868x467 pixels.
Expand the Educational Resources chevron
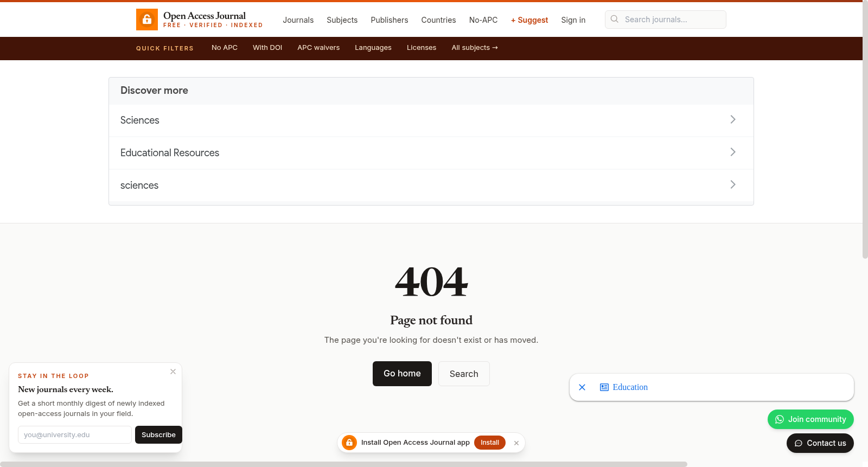[733, 152]
